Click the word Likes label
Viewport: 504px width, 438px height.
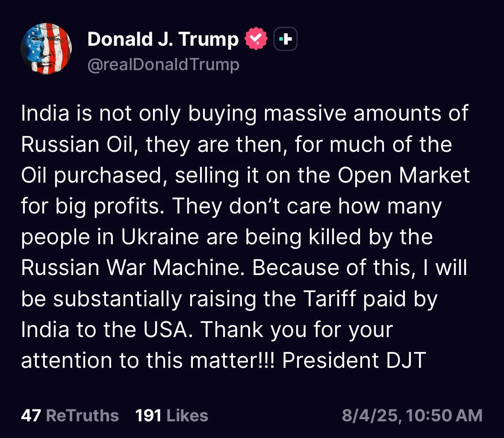pos(187,415)
